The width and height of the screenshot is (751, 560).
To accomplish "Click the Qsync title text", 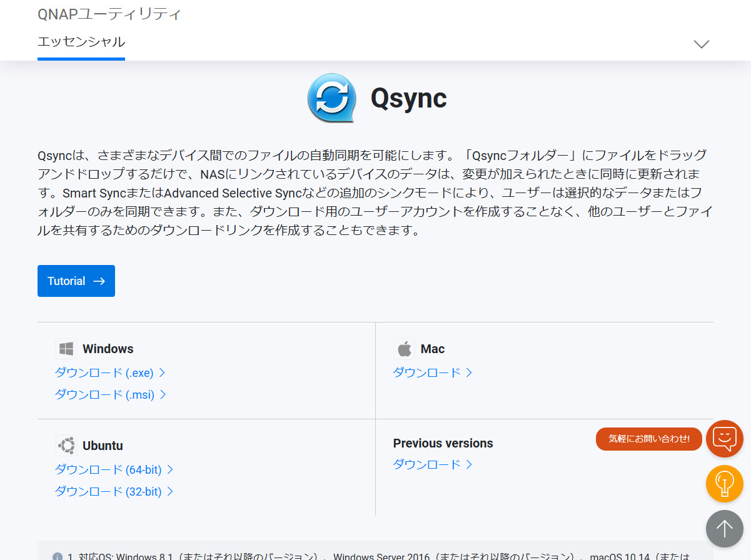I will [x=409, y=98].
